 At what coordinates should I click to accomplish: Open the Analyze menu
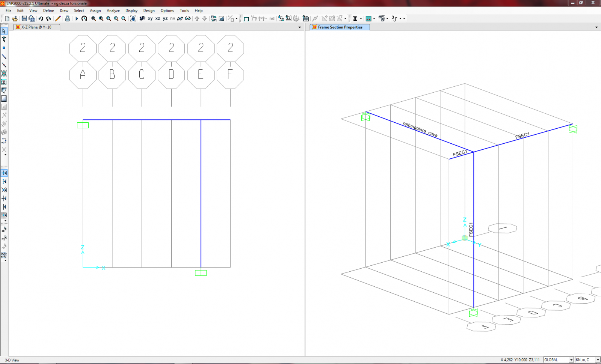coord(113,11)
